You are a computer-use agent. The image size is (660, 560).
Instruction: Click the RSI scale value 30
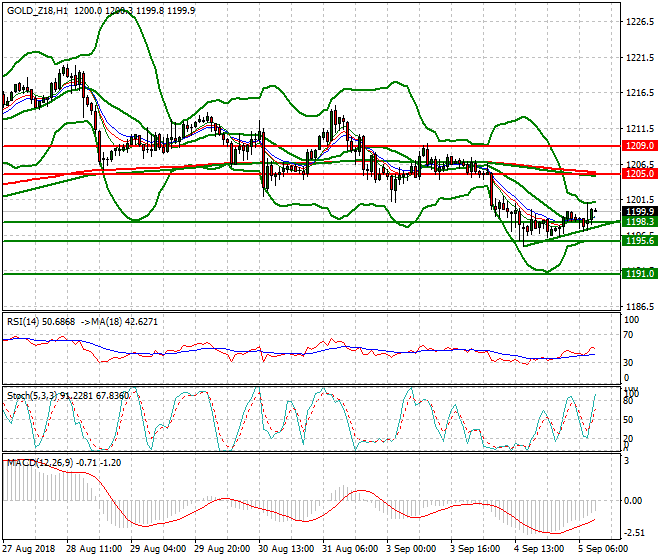pyautogui.click(x=628, y=363)
